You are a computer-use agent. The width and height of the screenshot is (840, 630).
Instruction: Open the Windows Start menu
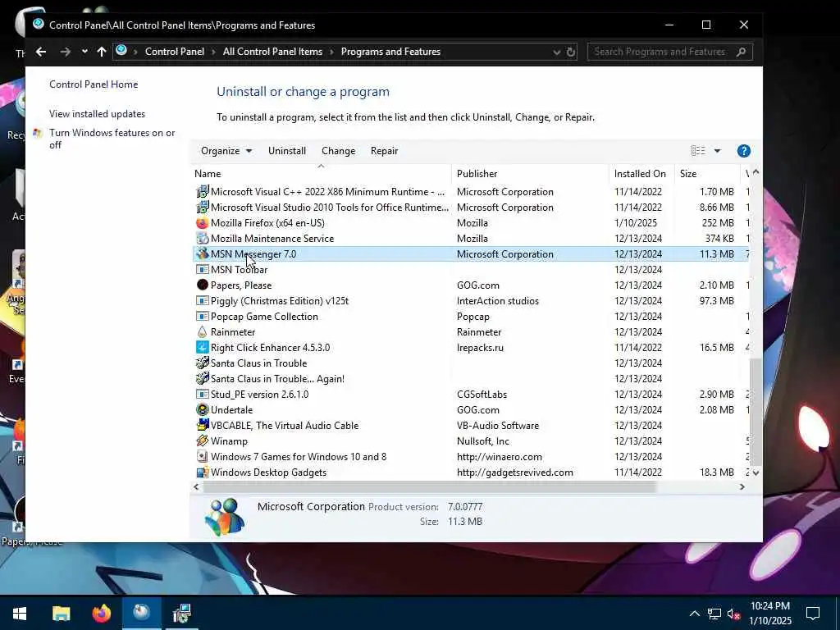20,613
